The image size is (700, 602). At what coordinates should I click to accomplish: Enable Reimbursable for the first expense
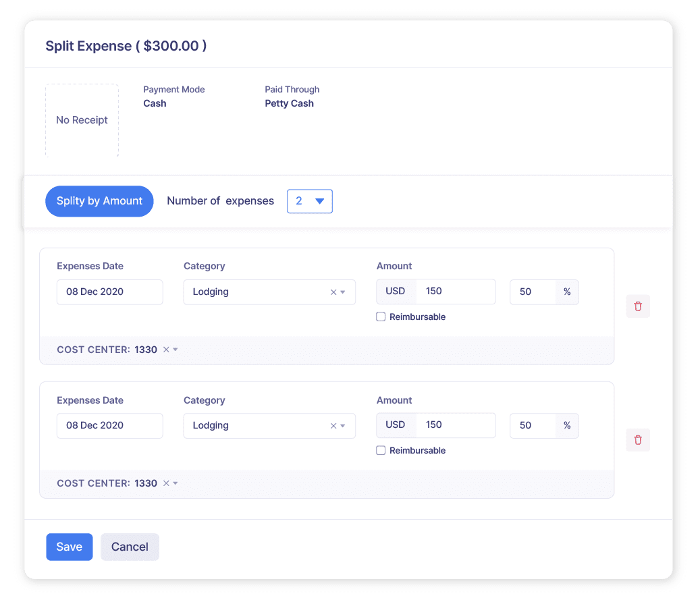(x=381, y=317)
